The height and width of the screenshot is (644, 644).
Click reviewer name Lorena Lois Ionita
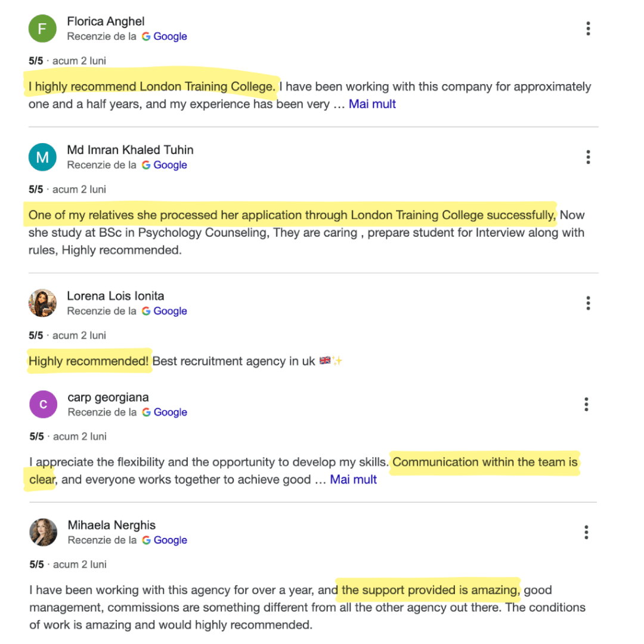(116, 296)
